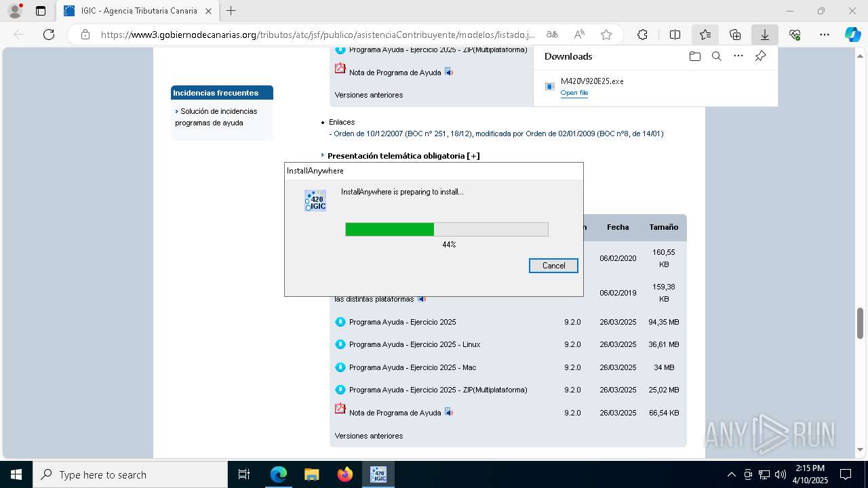Open more options in Downloads panel

[x=738, y=56]
